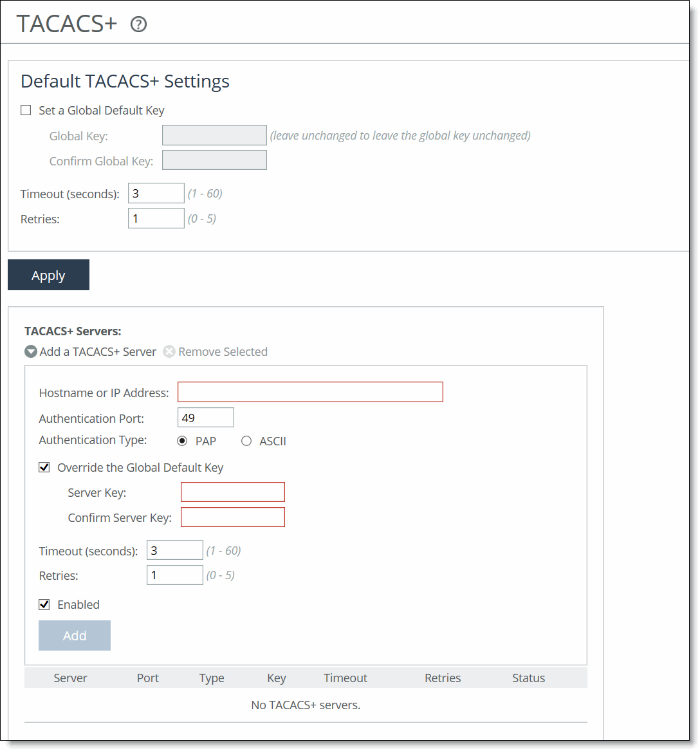Click the Confirm Server Key field

tap(232, 517)
